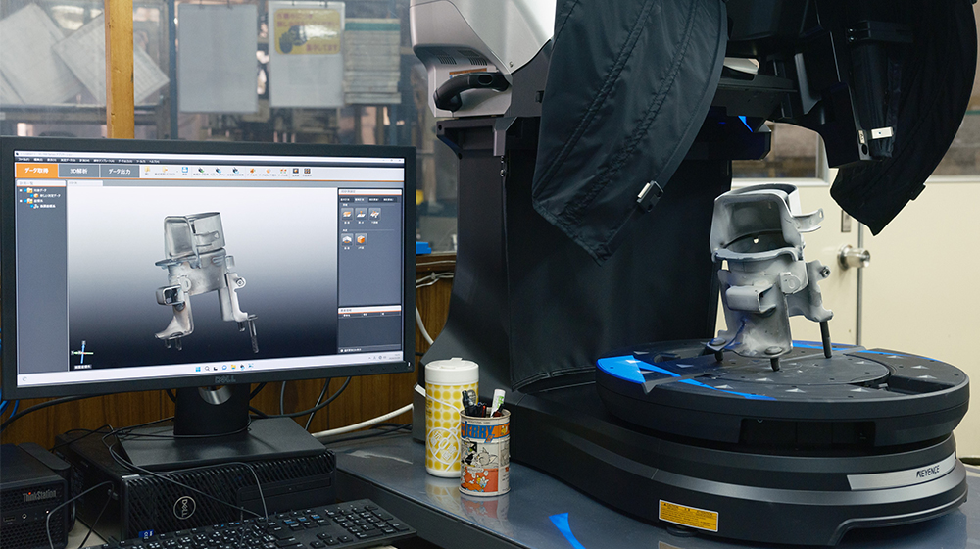Select the third icon in top panel row

pos(375,213)
